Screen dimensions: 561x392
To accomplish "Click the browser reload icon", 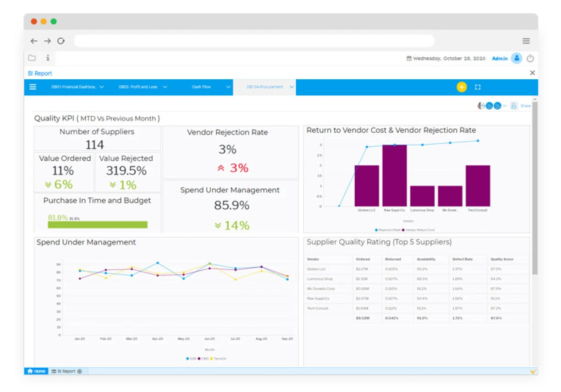I will point(61,41).
